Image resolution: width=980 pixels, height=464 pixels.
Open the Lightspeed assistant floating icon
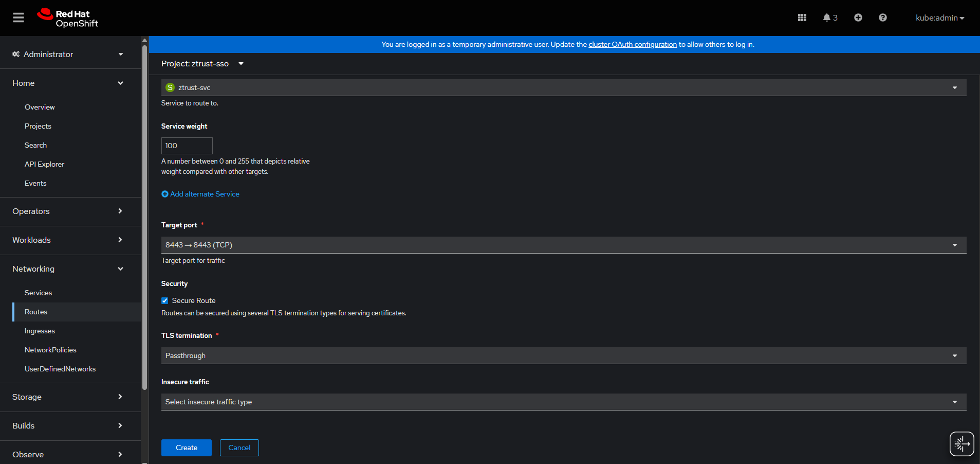[x=961, y=443]
